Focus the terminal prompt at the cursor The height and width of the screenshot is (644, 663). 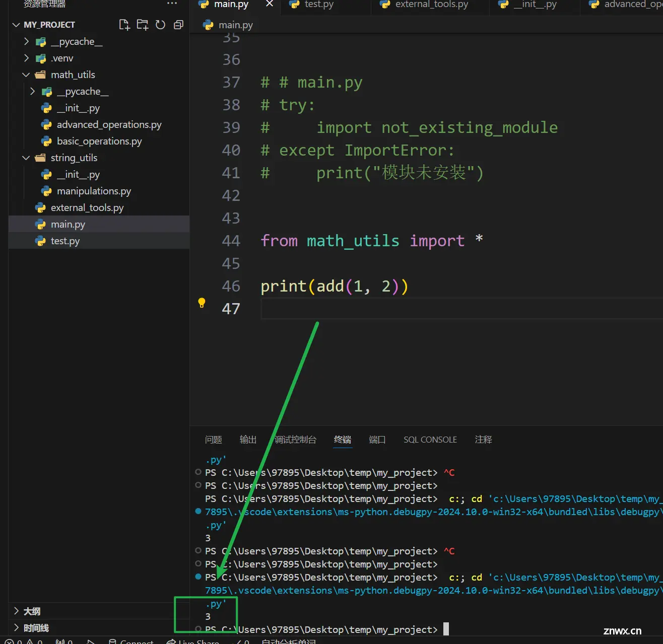(x=446, y=629)
